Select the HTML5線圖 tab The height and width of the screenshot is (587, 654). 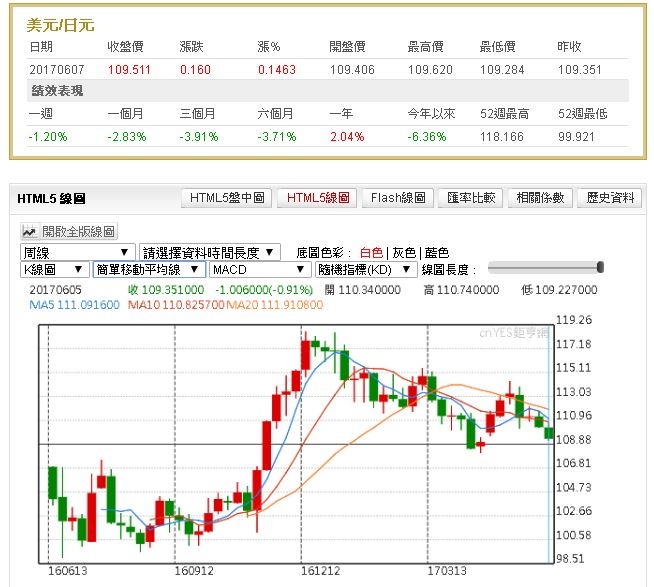click(x=318, y=198)
